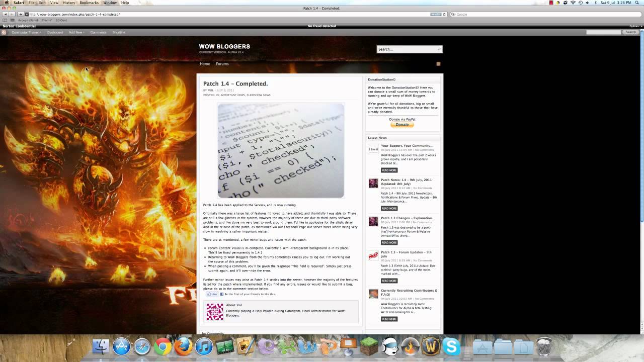Open the Apple menu
This screenshot has height=362, width=644.
7,3
